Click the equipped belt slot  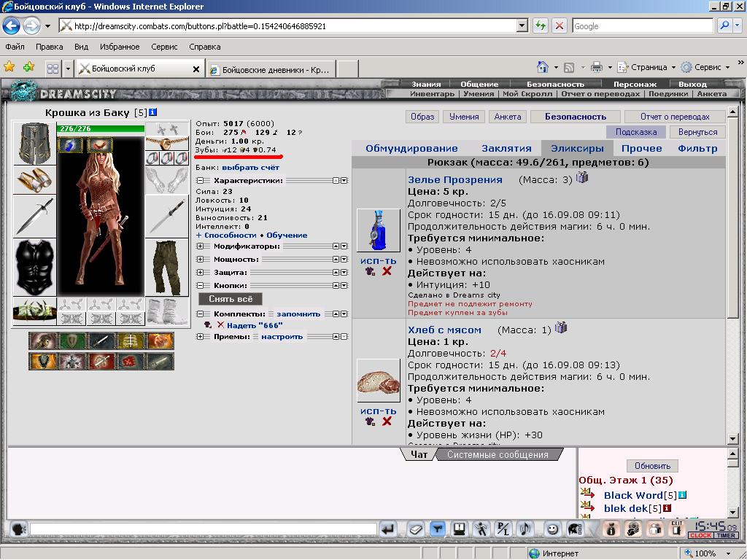34,311
